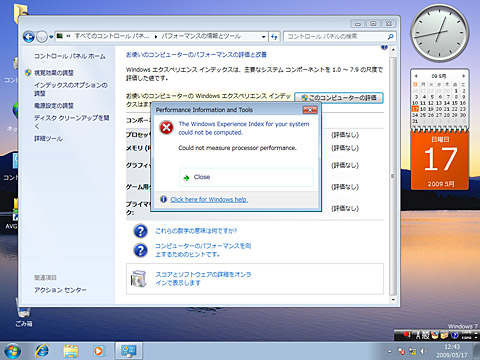Close the Performance Information dialog with X
The image size is (480, 360).
310,110
